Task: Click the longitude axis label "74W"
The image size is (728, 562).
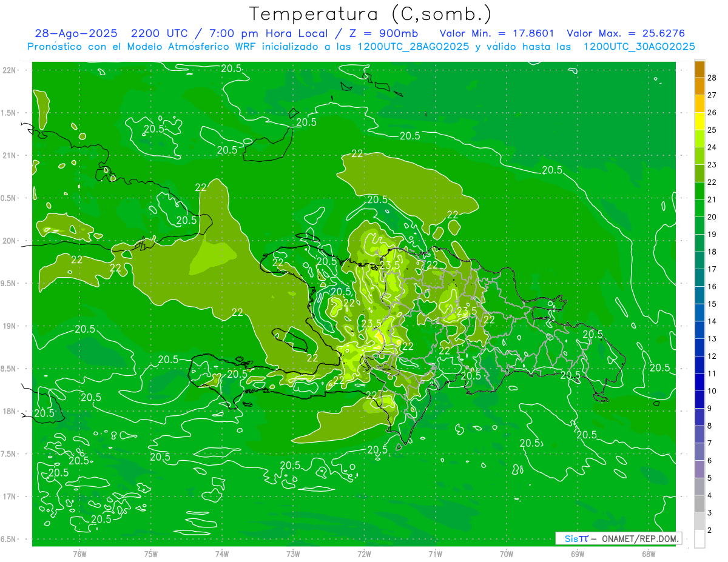Action: coord(222,554)
